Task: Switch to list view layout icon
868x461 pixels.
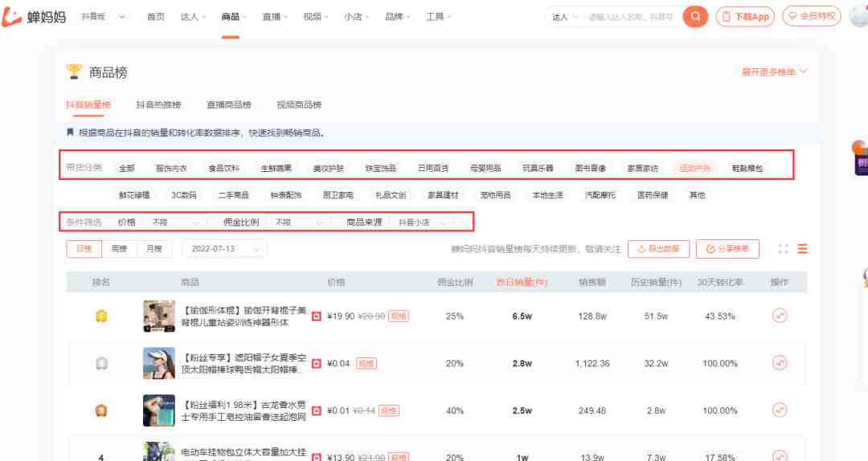Action: click(x=802, y=249)
